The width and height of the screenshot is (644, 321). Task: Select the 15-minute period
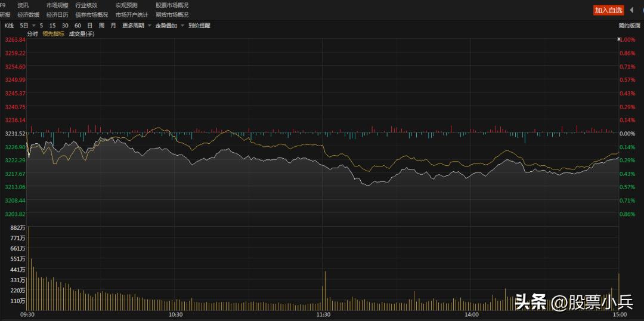(x=52, y=26)
